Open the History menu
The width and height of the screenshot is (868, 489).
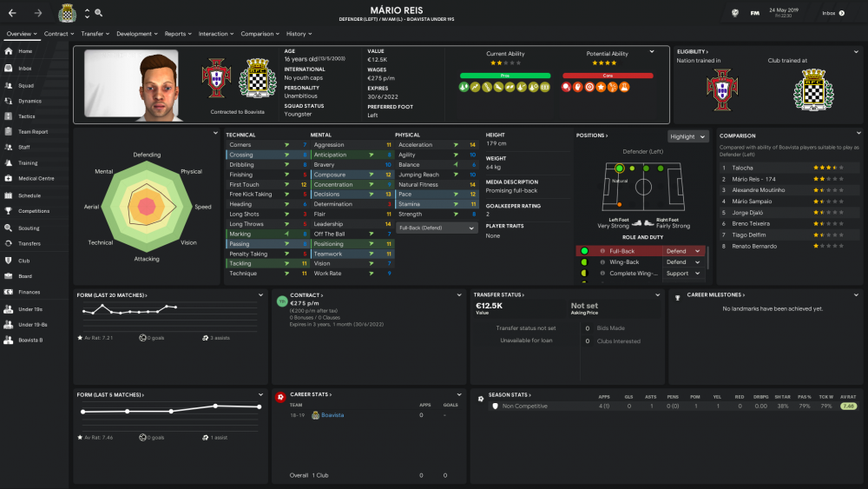click(x=299, y=34)
